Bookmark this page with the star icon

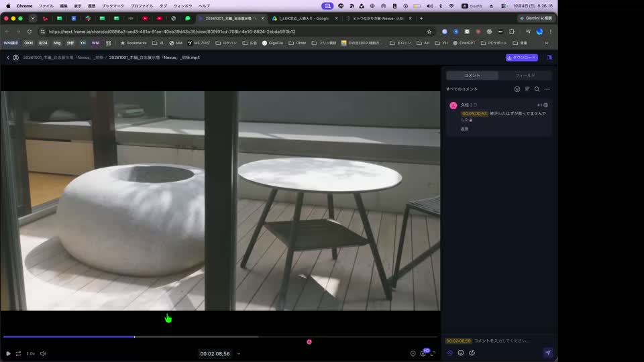tap(429, 32)
